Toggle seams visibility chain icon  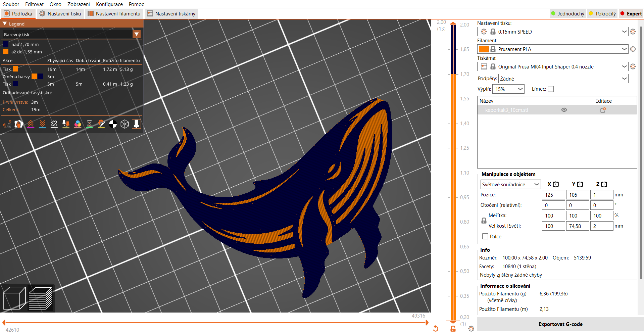pyautogui.click(x=54, y=124)
